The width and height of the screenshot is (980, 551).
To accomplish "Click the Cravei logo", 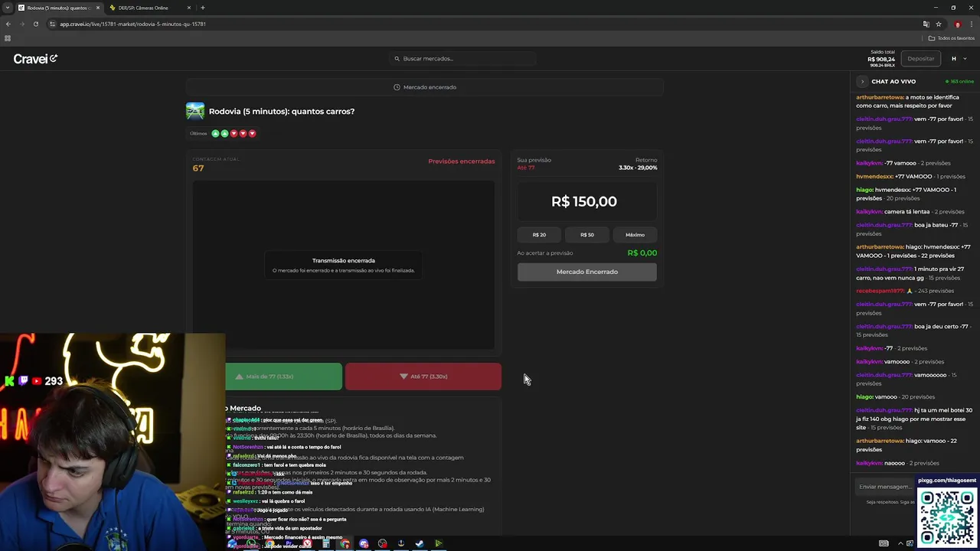I will (x=35, y=59).
